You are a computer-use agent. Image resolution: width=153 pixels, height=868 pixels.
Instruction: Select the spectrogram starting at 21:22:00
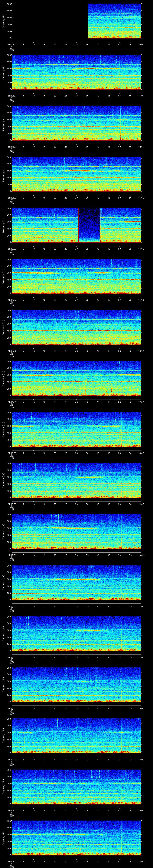point(76,685)
